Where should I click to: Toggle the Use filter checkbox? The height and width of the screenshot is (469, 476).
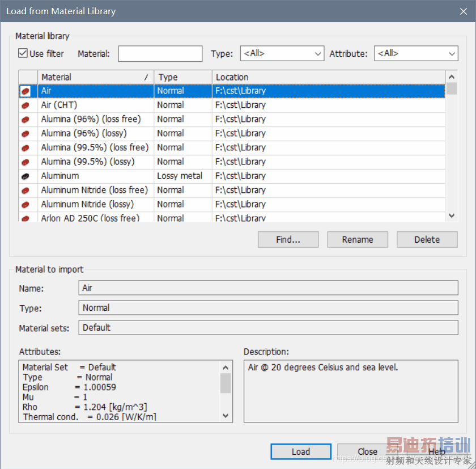23,53
